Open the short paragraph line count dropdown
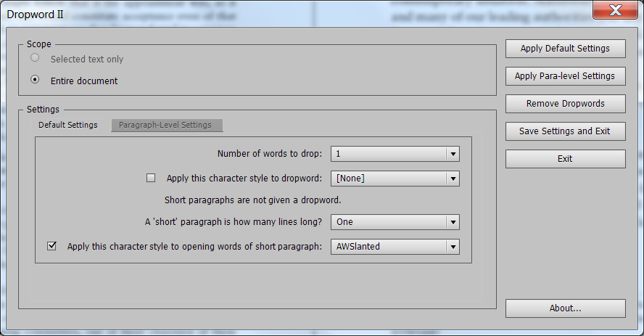The height and width of the screenshot is (336, 644). pyautogui.click(x=395, y=222)
